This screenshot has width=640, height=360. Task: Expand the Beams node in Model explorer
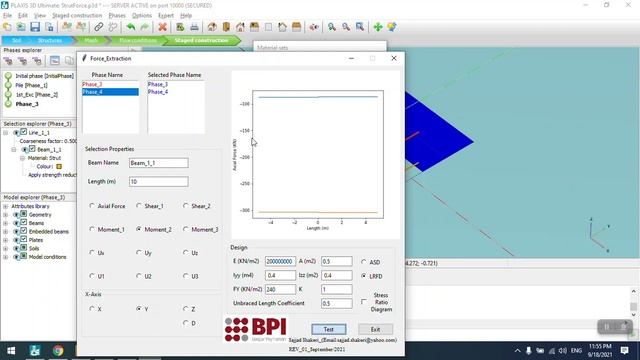point(5,223)
